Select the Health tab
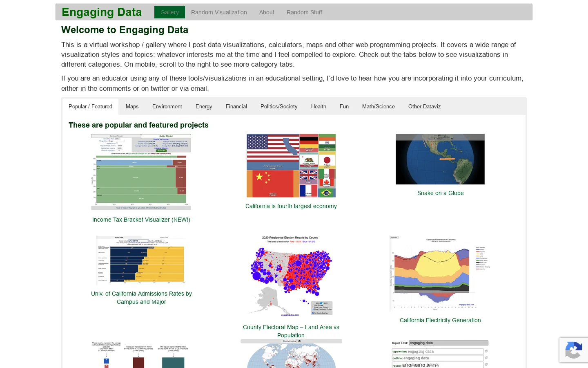588x368 pixels. (x=318, y=106)
